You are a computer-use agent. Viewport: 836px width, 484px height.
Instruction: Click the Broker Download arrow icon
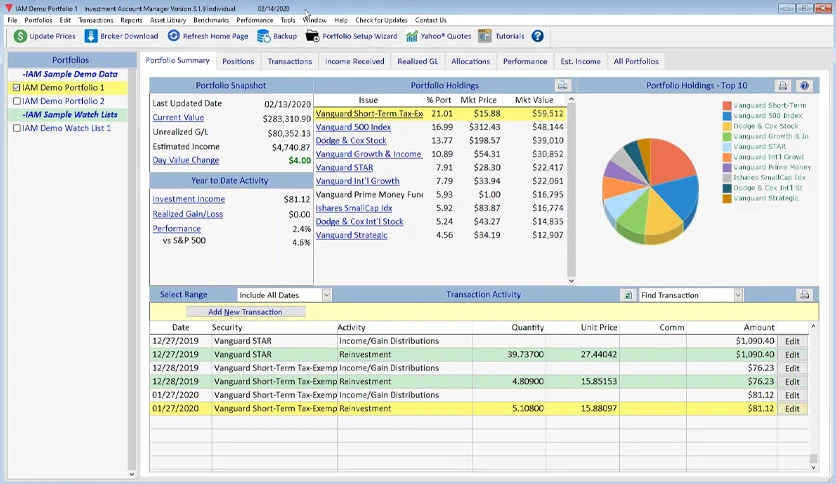[x=91, y=36]
